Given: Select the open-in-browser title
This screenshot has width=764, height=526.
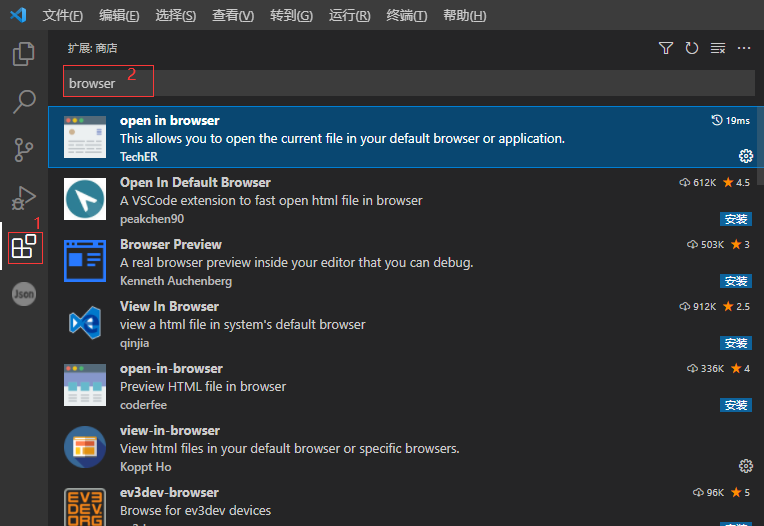Looking at the screenshot, I should click(171, 368).
